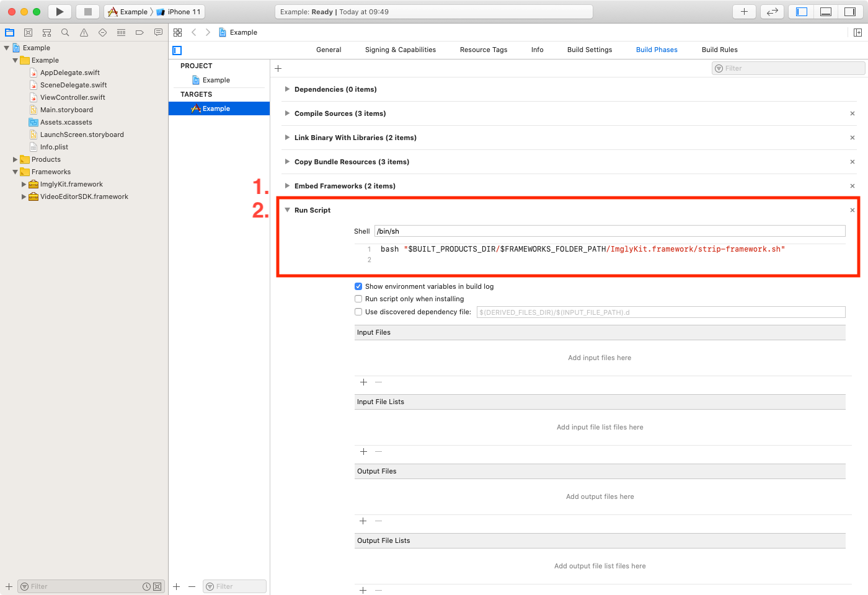
Task: Switch to the Build Settings tab
Action: tap(590, 50)
